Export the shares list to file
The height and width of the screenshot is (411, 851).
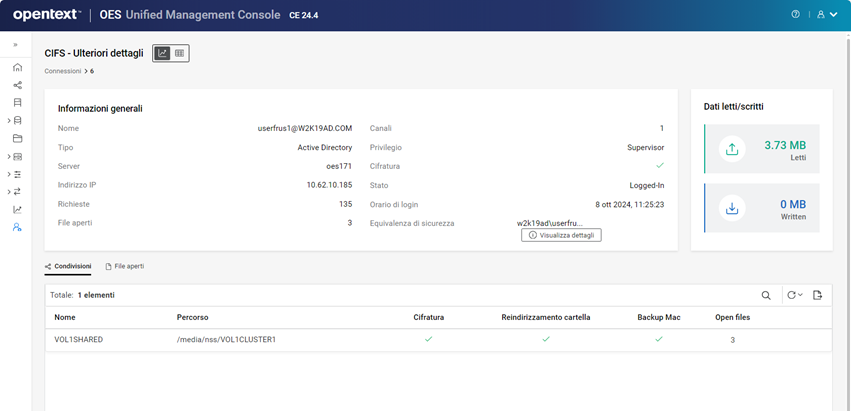817,295
